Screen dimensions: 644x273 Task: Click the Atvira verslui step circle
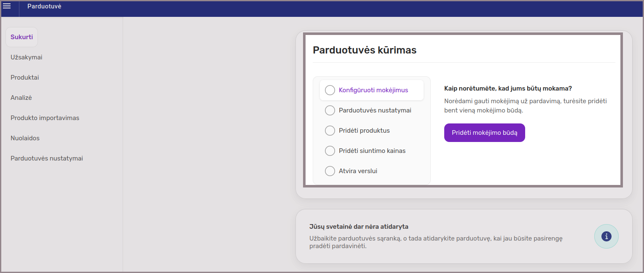pyautogui.click(x=330, y=171)
